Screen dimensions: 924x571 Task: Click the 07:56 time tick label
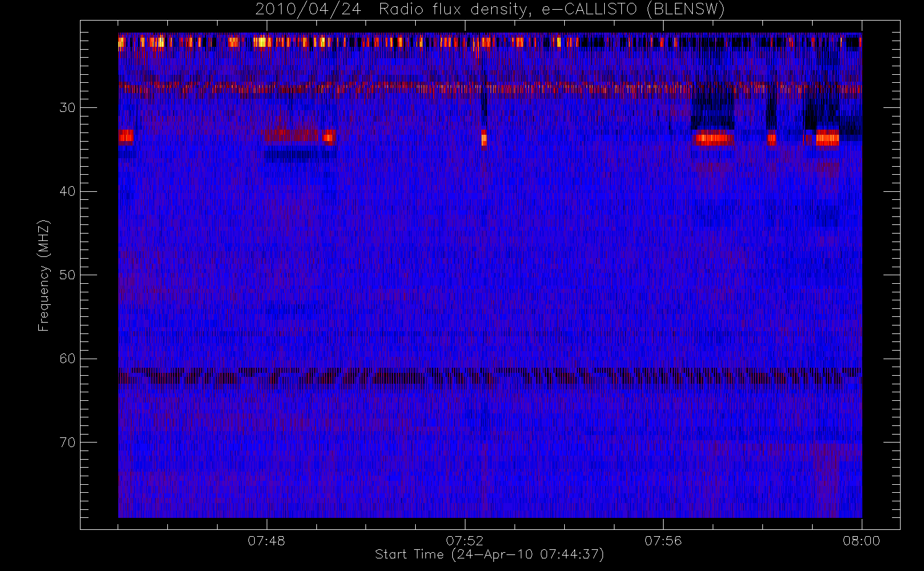(x=663, y=541)
